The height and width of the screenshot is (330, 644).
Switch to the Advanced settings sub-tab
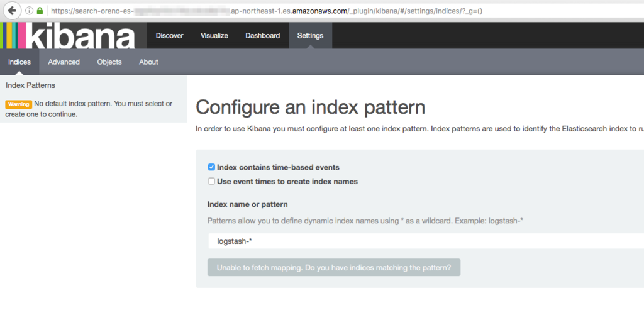pyautogui.click(x=64, y=62)
